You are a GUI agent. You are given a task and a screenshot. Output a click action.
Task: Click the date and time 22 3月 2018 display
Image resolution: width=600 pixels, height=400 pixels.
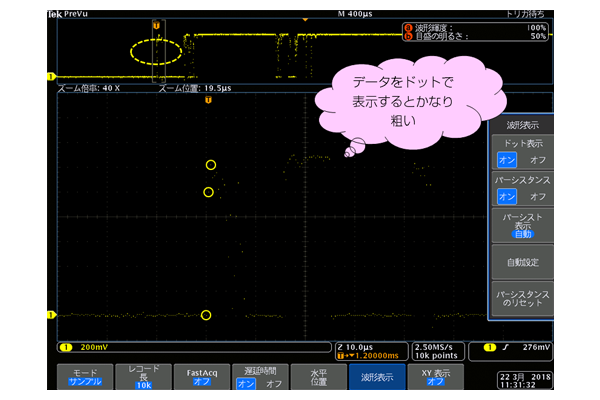525,380
